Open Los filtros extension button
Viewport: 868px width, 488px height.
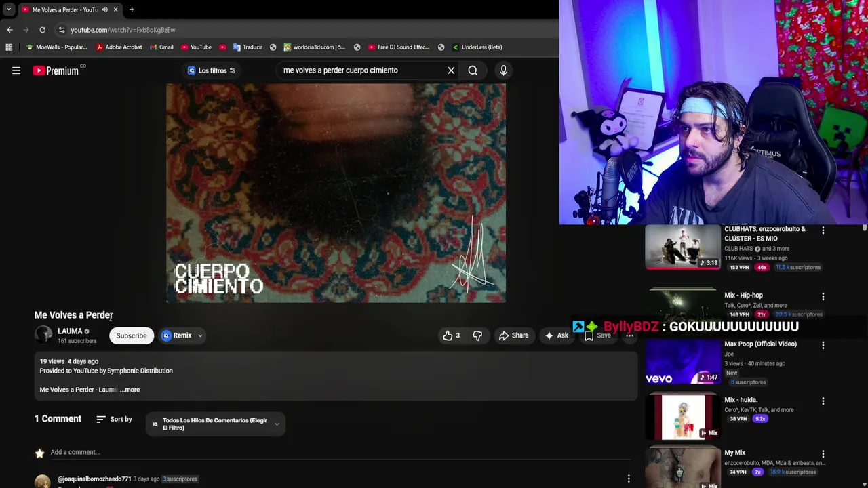pyautogui.click(x=211, y=70)
